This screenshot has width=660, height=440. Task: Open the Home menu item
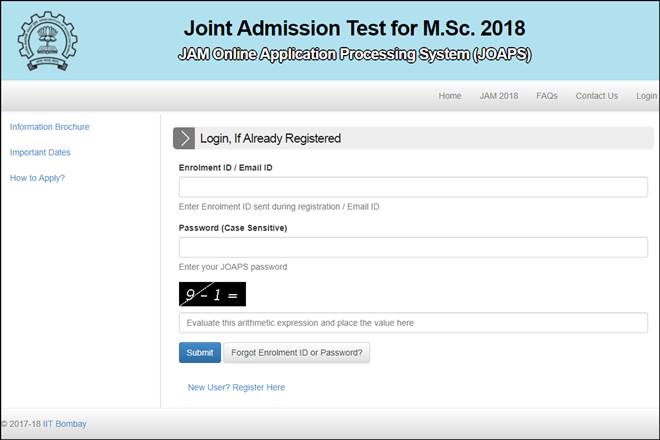pyautogui.click(x=450, y=96)
